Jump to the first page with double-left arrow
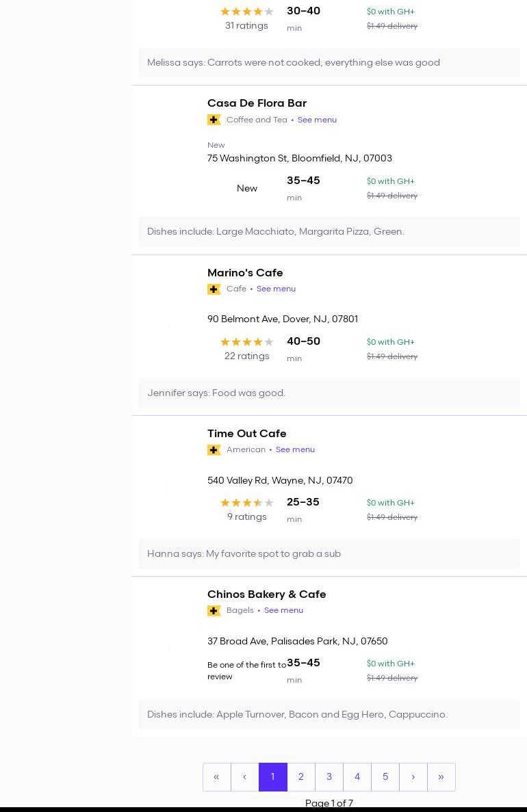The width and height of the screenshot is (527, 812). tap(216, 777)
